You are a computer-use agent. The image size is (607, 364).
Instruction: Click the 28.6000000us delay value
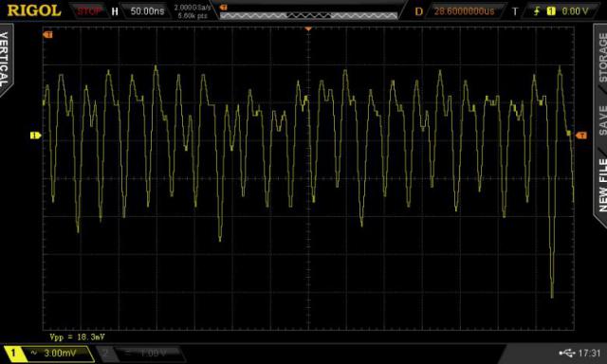[x=464, y=11]
